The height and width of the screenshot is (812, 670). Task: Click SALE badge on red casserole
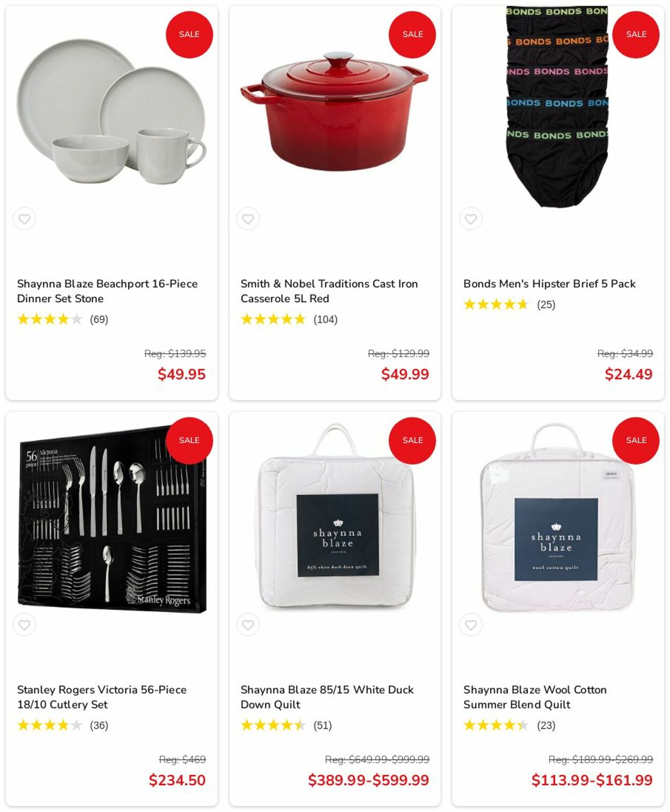(x=412, y=34)
